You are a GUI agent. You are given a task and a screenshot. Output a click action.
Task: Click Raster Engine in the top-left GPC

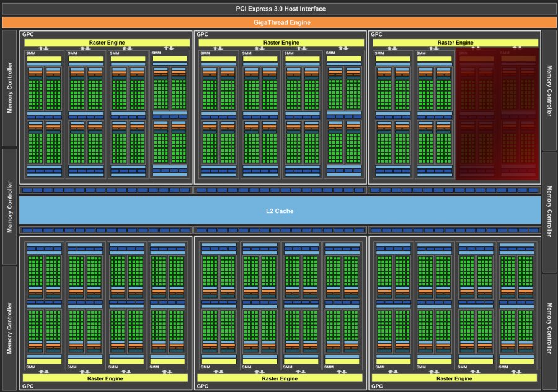point(106,43)
